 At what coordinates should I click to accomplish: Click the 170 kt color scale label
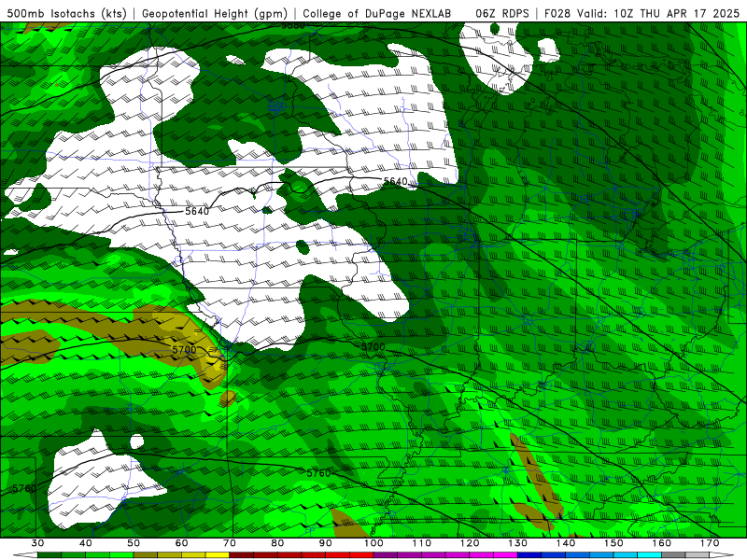pos(710,543)
